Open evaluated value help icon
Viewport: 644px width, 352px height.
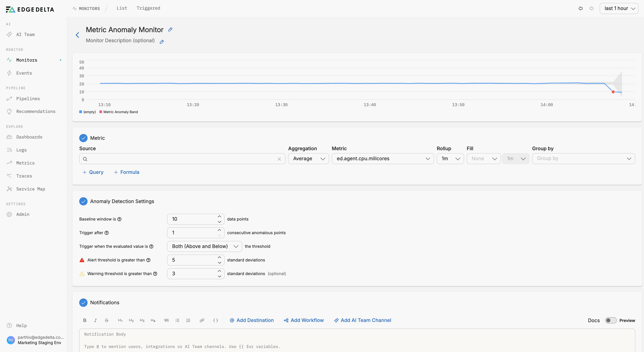point(151,247)
